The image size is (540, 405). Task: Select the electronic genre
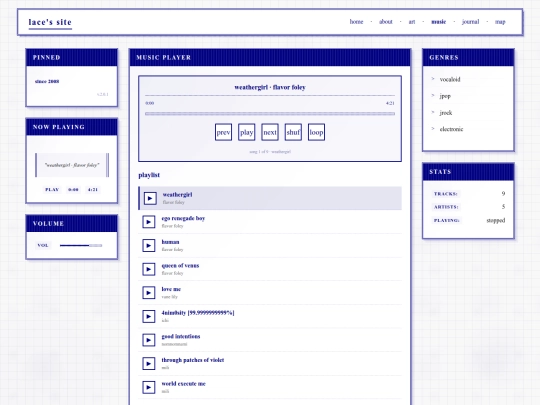[451, 129]
